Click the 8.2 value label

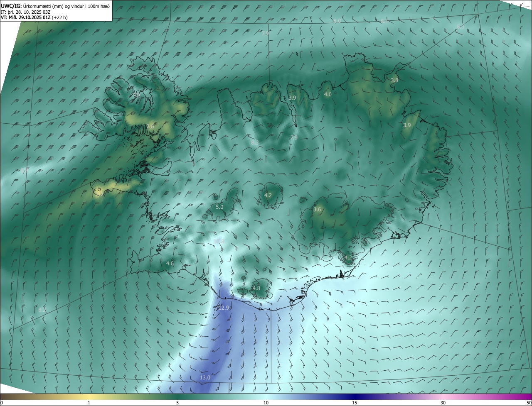point(42,310)
